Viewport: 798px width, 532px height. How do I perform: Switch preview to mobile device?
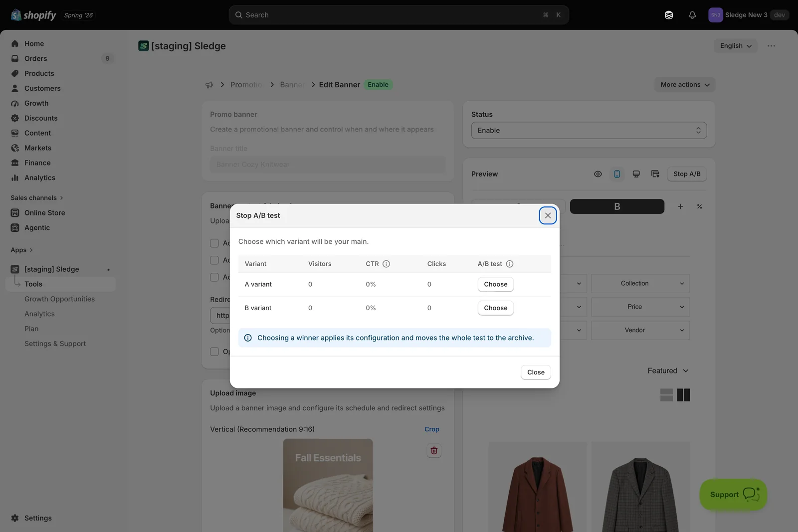(617, 174)
